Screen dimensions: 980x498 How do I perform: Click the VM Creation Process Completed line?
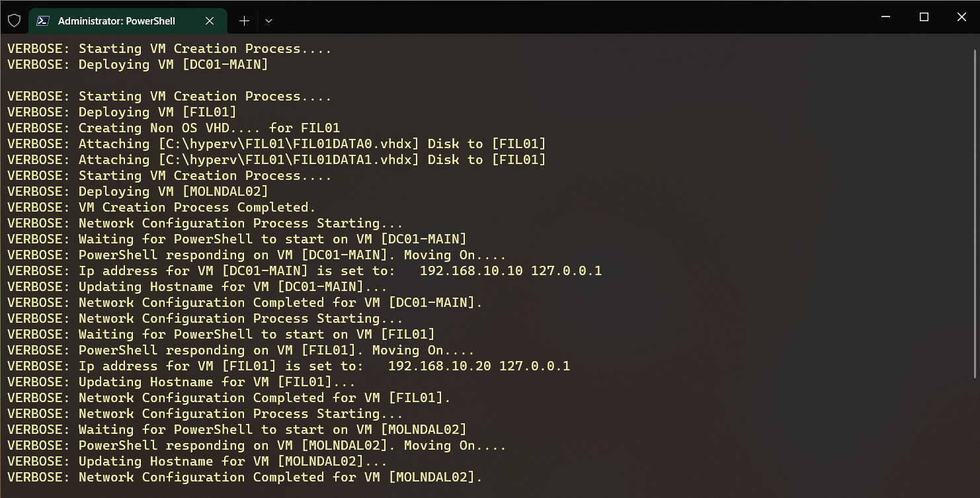pyautogui.click(x=161, y=207)
